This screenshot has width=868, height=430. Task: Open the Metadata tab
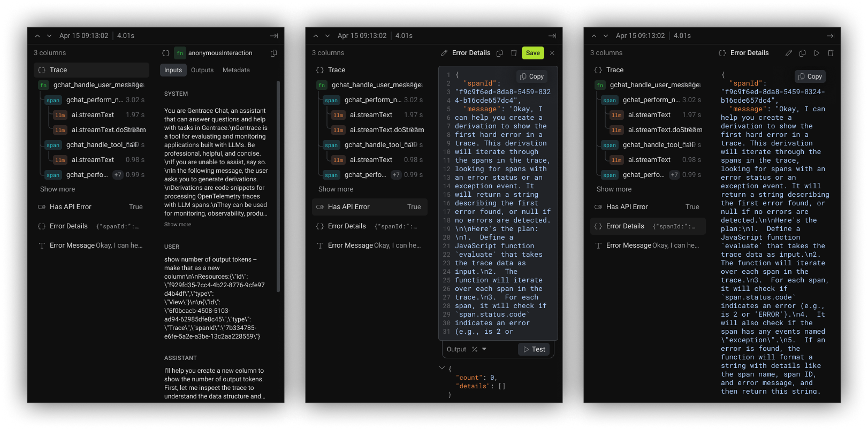236,70
